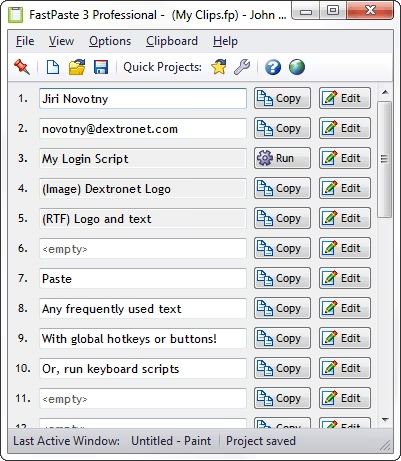401x461 pixels.
Task: Edit Any frequently used text clip
Action: coord(345,308)
